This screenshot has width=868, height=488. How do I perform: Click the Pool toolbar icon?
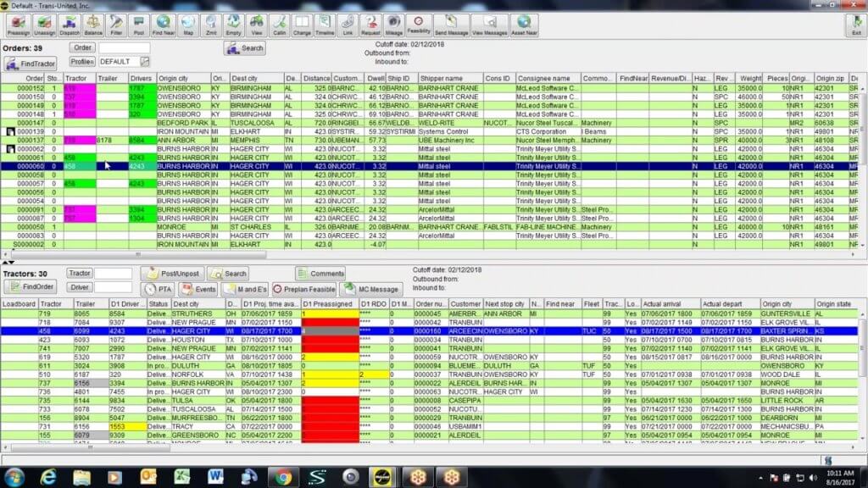click(138, 25)
